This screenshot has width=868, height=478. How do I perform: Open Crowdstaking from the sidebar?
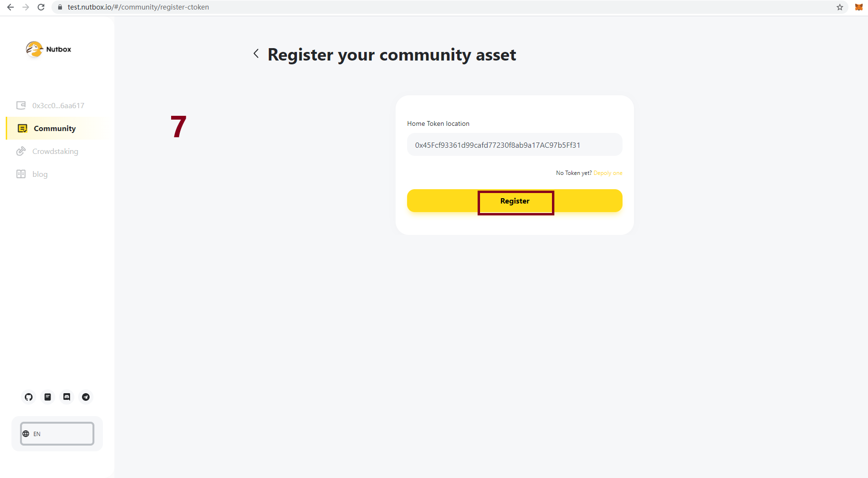pyautogui.click(x=55, y=152)
